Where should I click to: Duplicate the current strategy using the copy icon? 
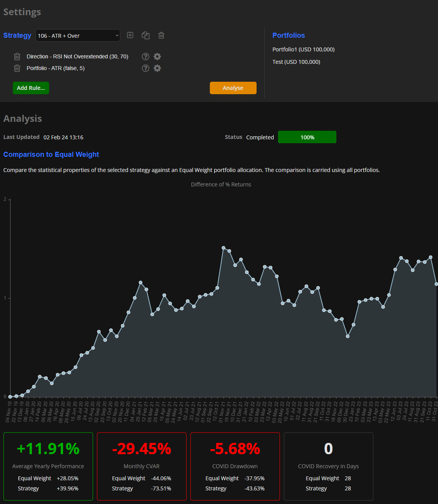(146, 35)
